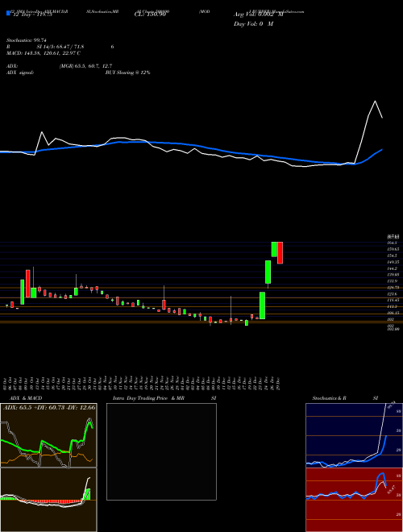Click inside the empty intraday trading chart box

point(161,451)
